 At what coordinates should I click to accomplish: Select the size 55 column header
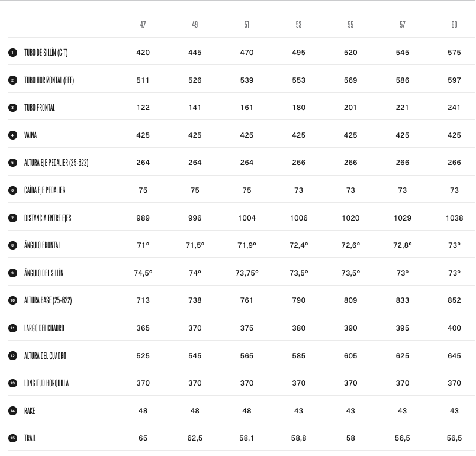pyautogui.click(x=350, y=25)
